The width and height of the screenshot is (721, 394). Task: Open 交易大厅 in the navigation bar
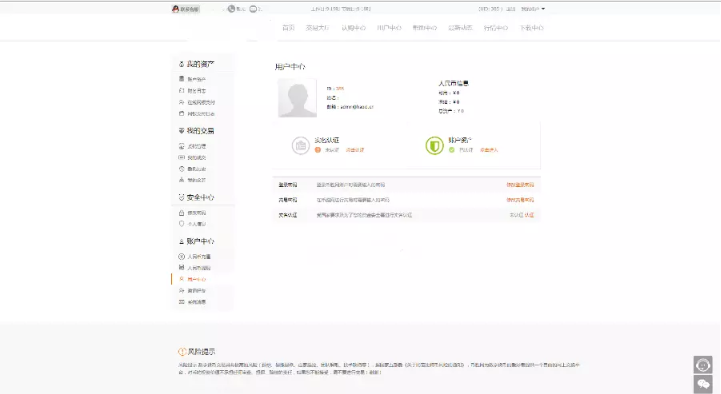[317, 28]
